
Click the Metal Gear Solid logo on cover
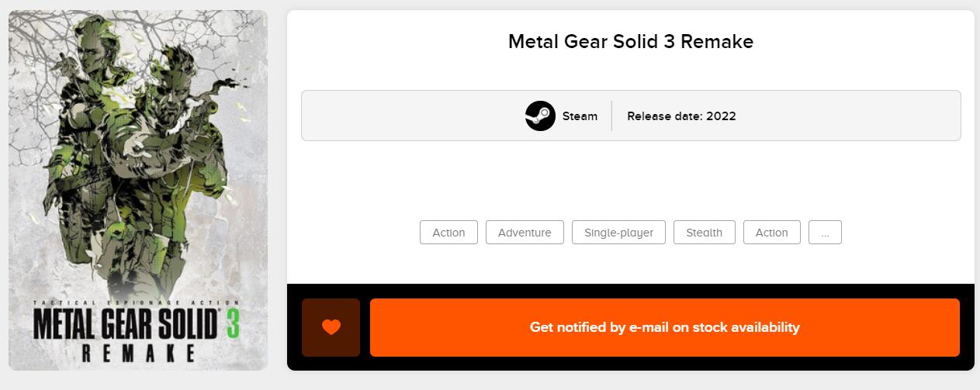(x=124, y=323)
